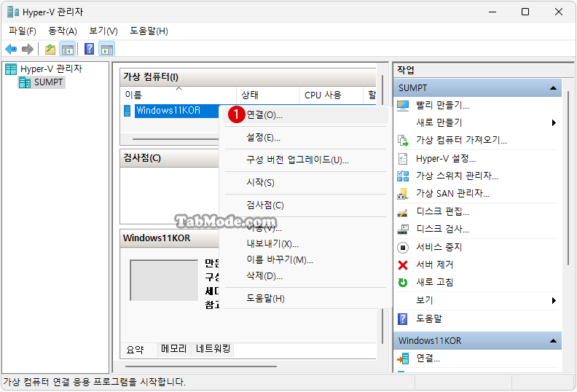Click the 디스크 검사 icon

tap(403, 230)
